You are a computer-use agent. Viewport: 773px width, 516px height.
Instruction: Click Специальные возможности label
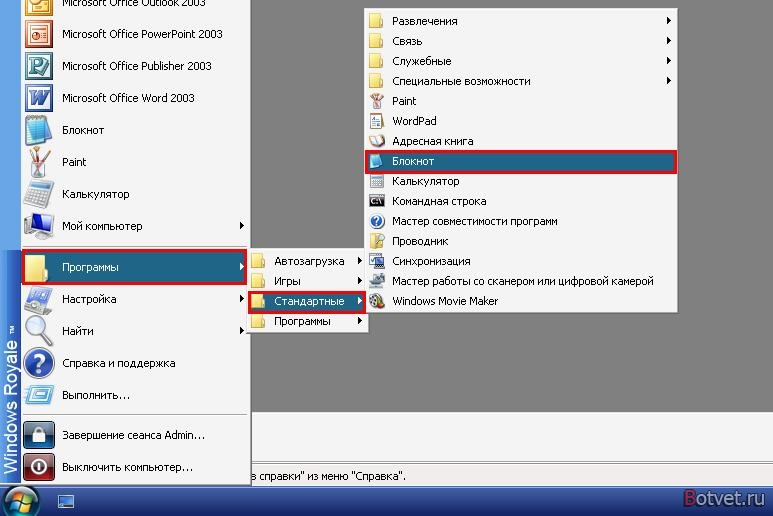461,81
